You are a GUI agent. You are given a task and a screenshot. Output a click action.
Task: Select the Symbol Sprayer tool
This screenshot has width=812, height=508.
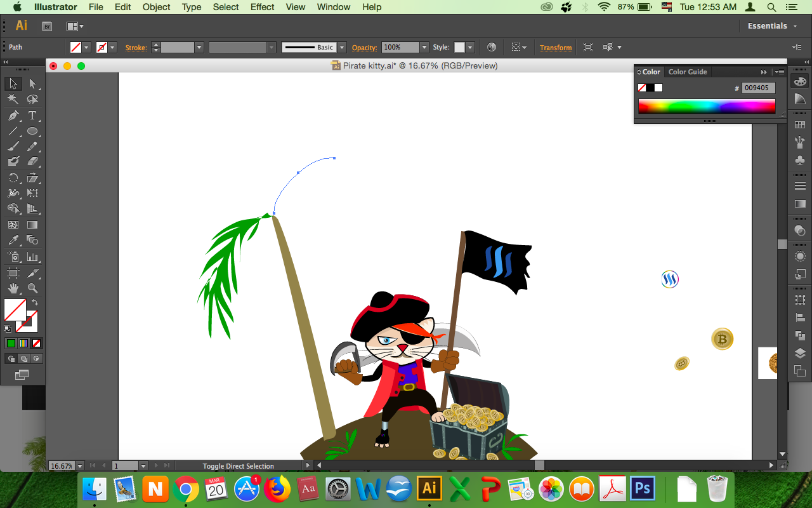tap(13, 257)
